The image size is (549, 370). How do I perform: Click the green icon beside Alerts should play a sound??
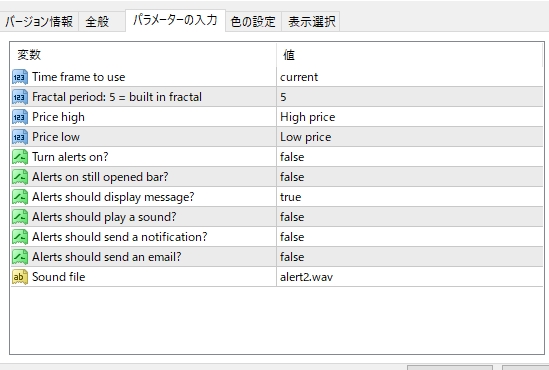tap(20, 217)
